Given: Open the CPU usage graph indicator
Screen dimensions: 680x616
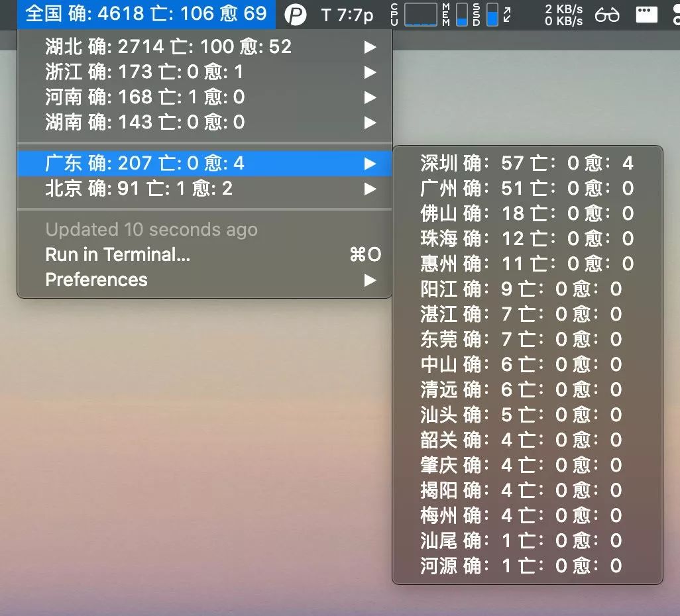Looking at the screenshot, I should click(x=415, y=15).
